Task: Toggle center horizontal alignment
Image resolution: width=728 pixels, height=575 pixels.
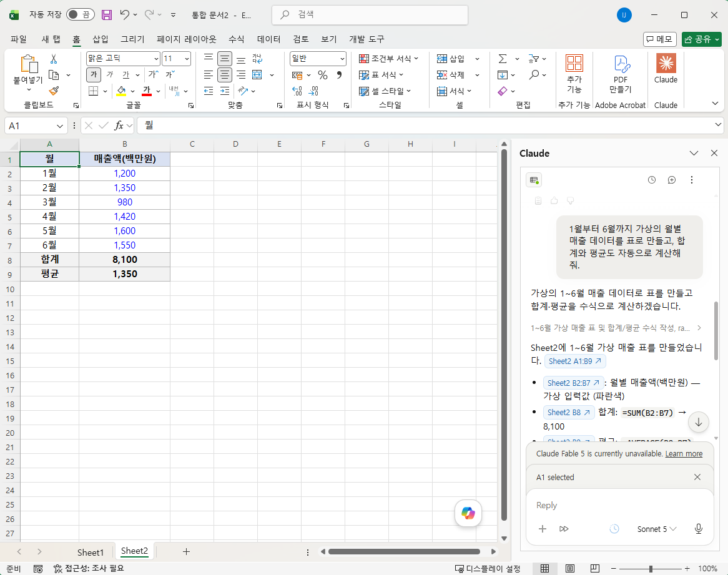Action: pyautogui.click(x=225, y=75)
